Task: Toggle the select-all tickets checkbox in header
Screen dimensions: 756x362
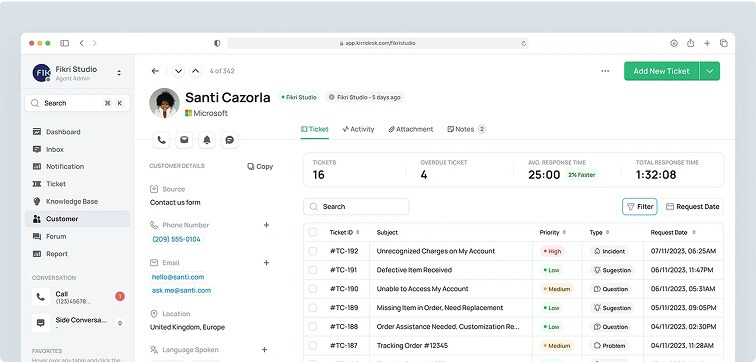Action: (x=313, y=232)
